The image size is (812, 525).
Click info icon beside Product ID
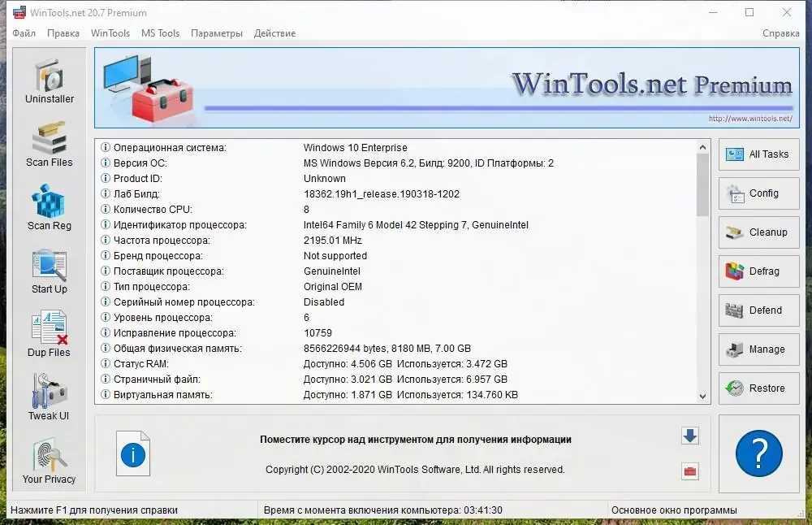(105, 178)
